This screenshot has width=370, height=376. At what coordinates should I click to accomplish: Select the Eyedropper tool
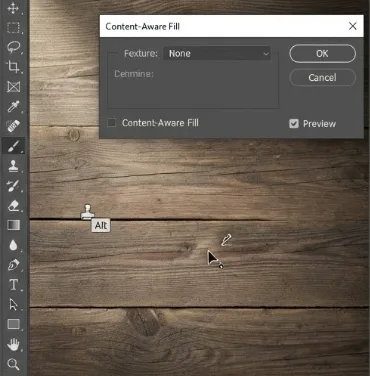point(13,107)
